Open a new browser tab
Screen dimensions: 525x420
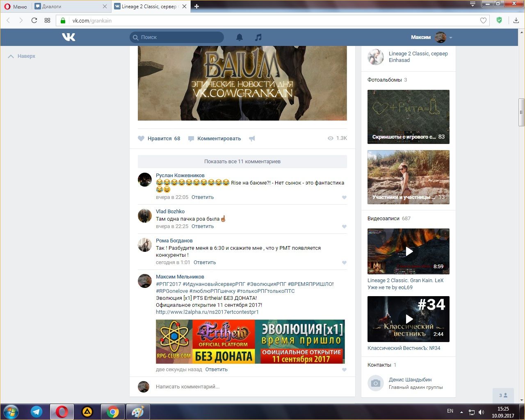coord(196,7)
